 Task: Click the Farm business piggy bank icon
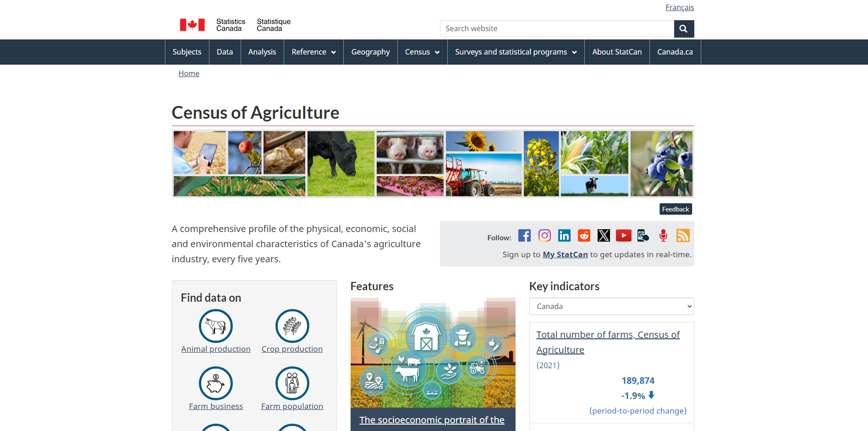coord(216,383)
